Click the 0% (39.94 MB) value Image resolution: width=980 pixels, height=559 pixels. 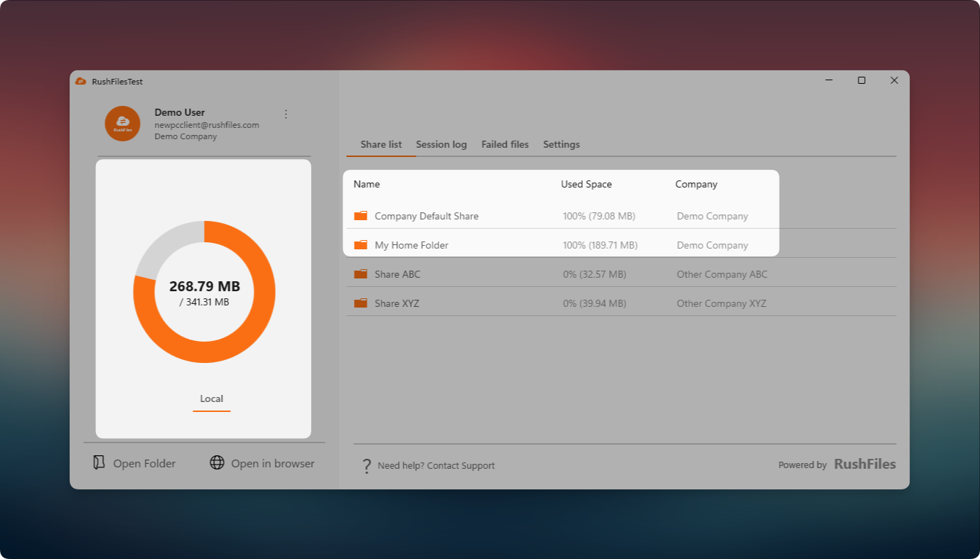[595, 303]
